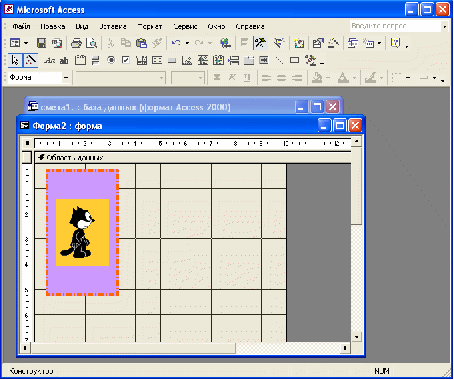Screen dimensions: 454x380
Task: Undo the last action with the curved arrow
Action: click(x=176, y=43)
